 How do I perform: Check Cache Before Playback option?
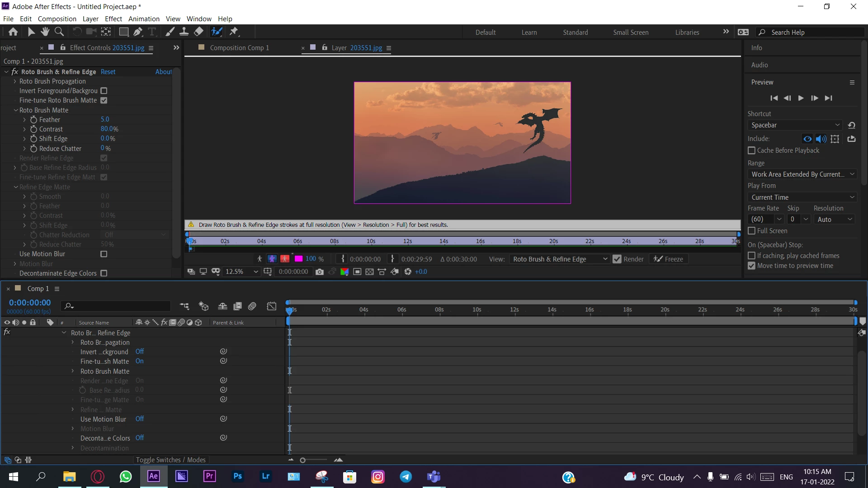[x=751, y=150]
